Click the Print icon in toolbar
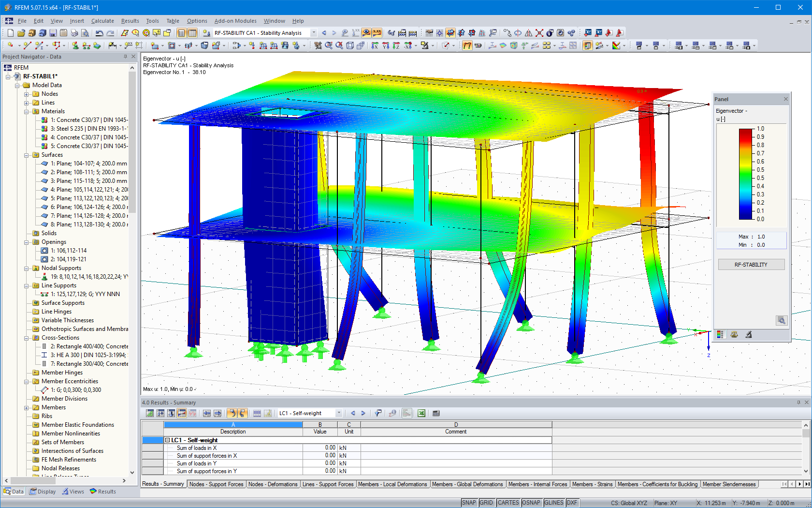 [x=74, y=33]
